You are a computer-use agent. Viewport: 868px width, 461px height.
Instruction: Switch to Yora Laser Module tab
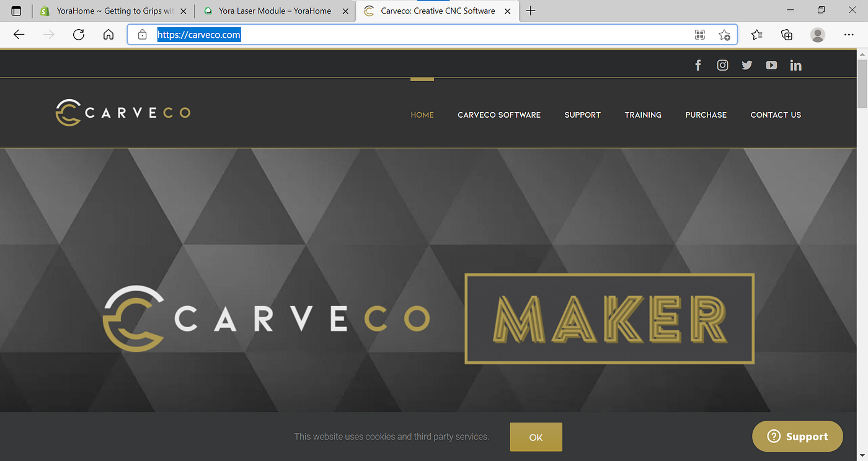(275, 11)
